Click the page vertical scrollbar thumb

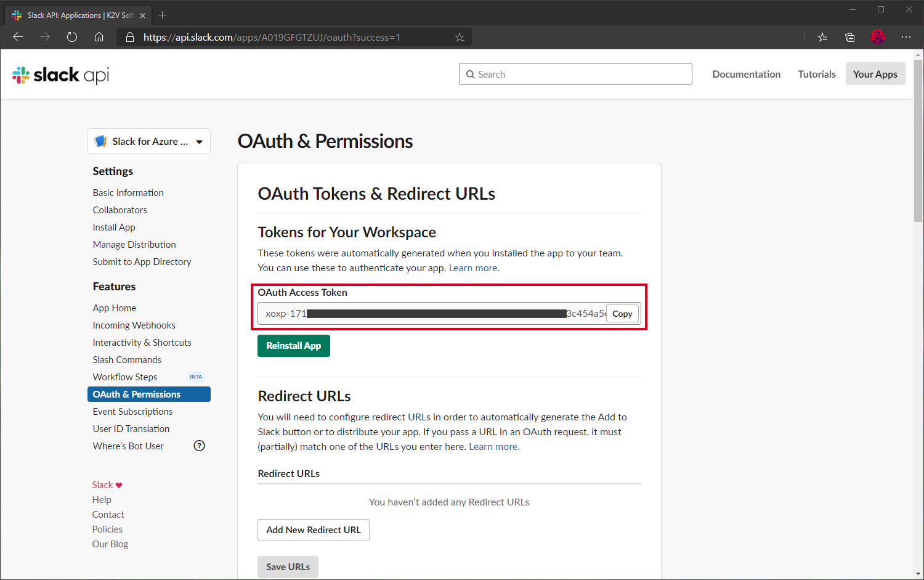[x=918, y=141]
